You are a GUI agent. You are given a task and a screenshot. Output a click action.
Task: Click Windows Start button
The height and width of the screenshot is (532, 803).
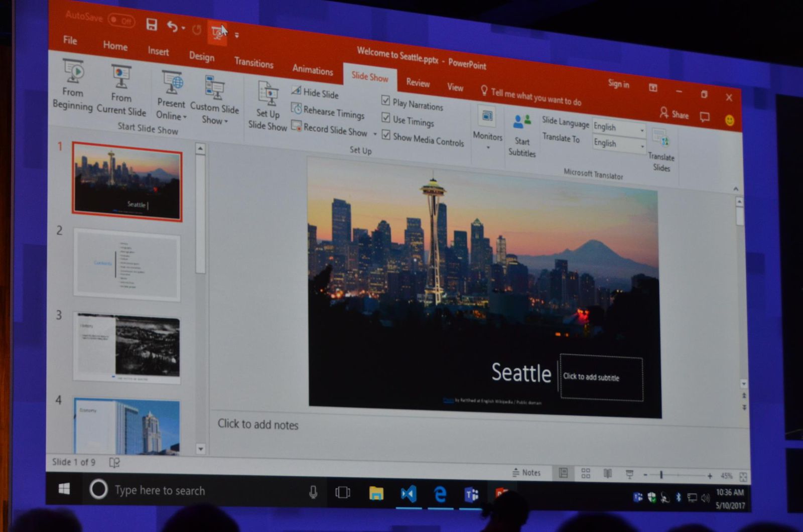coord(64,489)
